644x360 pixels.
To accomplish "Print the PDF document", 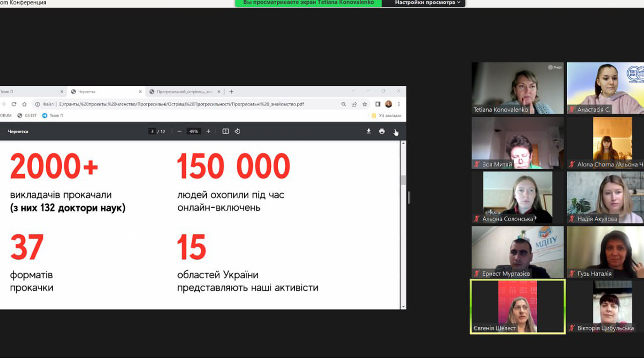I will [x=382, y=131].
